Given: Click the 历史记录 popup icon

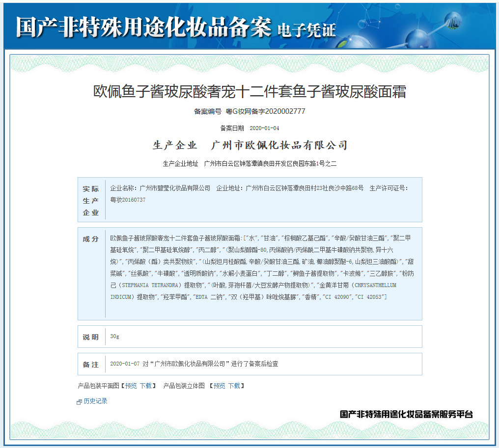Looking at the screenshot, I should [x=79, y=402].
